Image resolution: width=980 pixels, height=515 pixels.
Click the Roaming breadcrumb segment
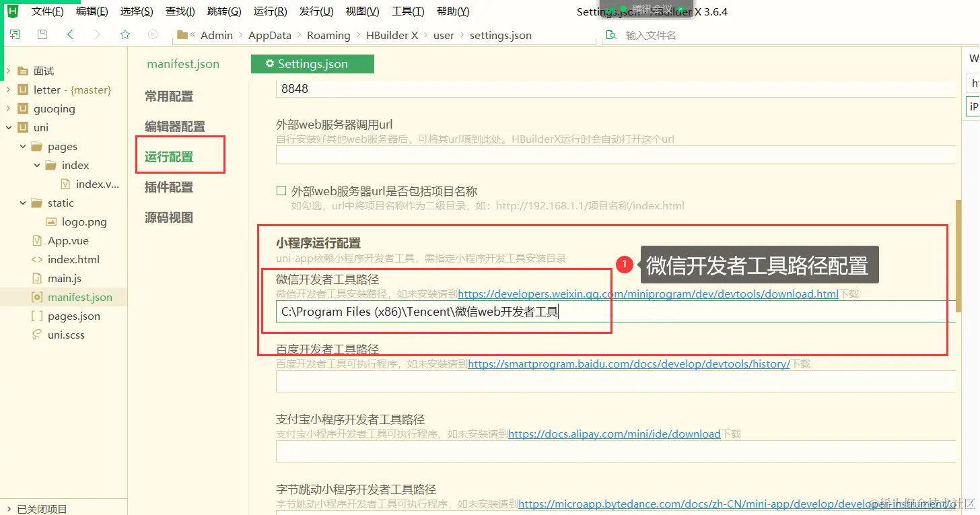328,35
